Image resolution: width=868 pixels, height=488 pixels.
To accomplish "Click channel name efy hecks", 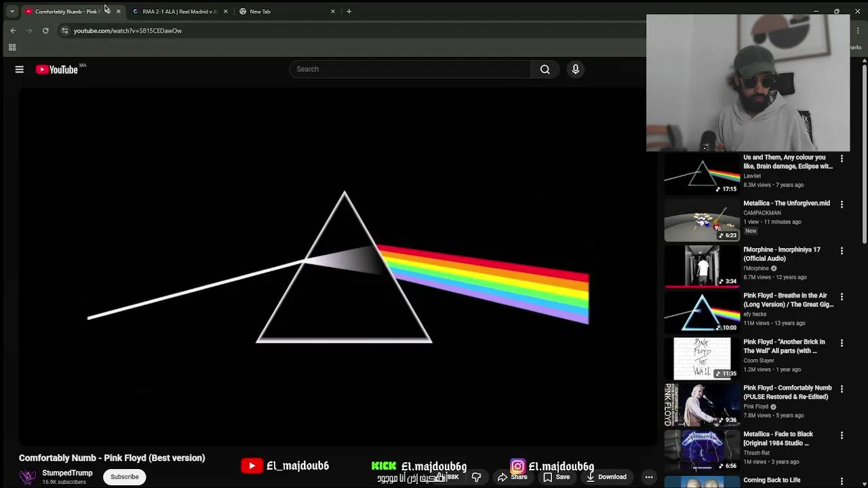I will point(755,314).
